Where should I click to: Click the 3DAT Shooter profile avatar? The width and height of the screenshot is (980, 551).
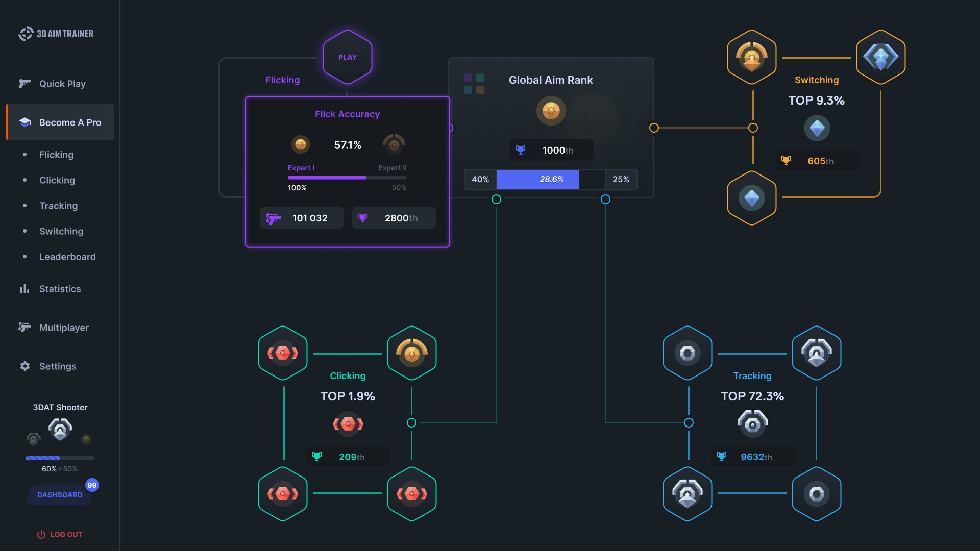(x=60, y=430)
